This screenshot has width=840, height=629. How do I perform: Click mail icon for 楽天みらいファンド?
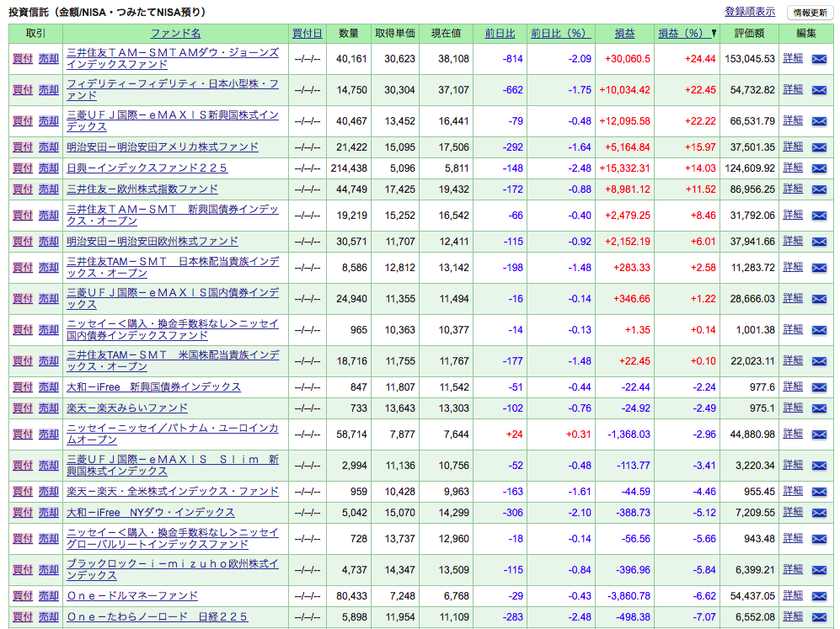tap(819, 408)
